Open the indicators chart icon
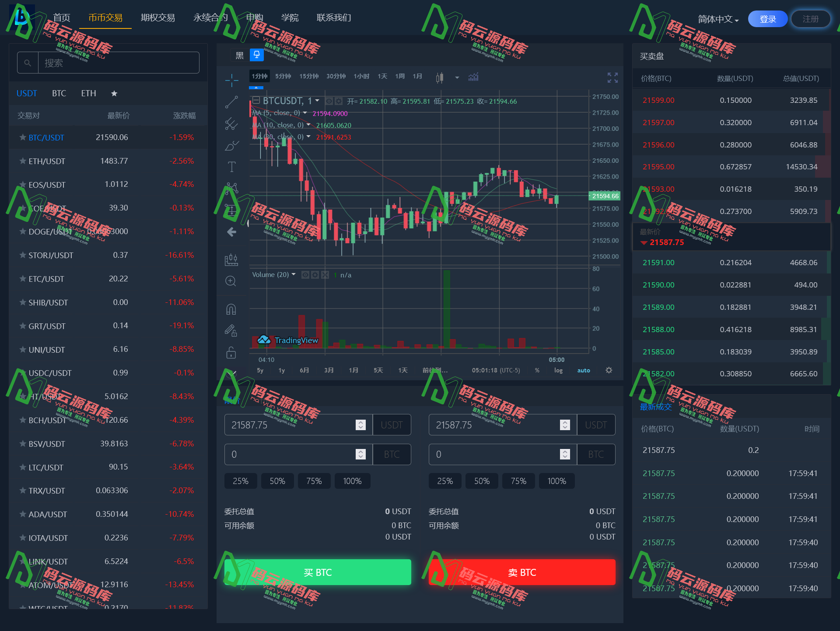 point(473,77)
